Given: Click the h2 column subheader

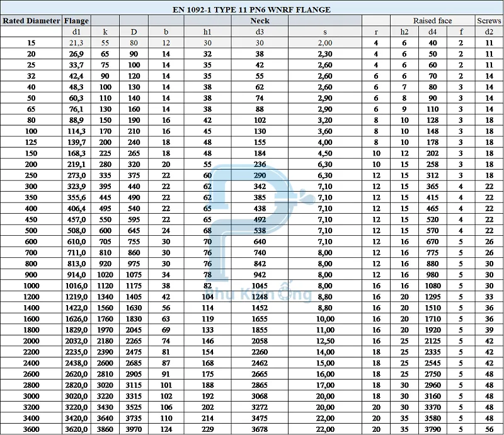Looking at the screenshot, I should 404,32.
